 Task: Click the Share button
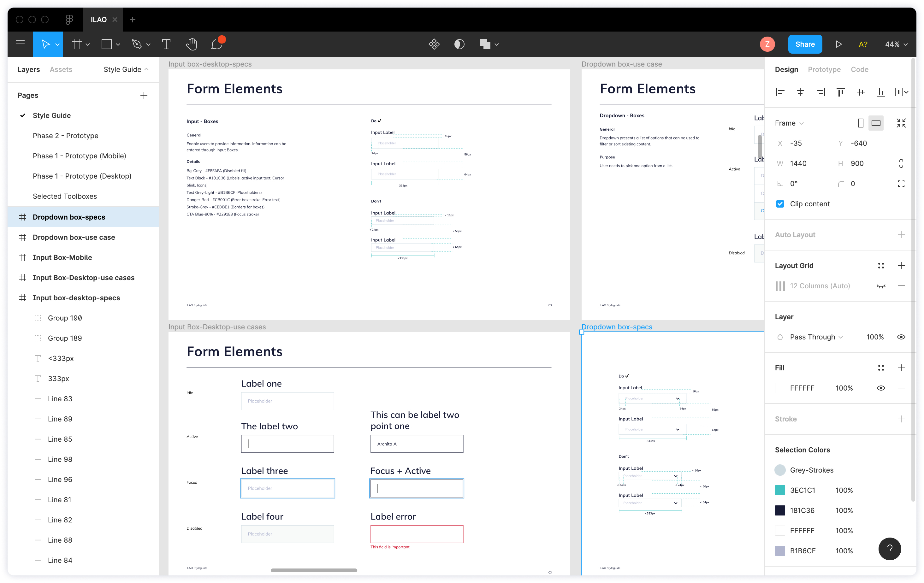point(805,44)
